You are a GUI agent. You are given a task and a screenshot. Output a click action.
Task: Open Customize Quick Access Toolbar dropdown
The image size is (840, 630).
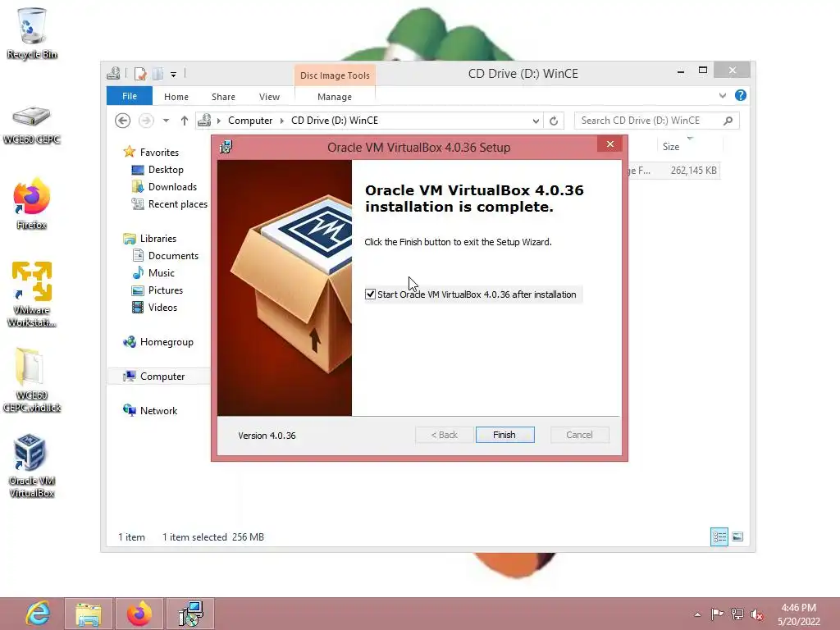174,75
